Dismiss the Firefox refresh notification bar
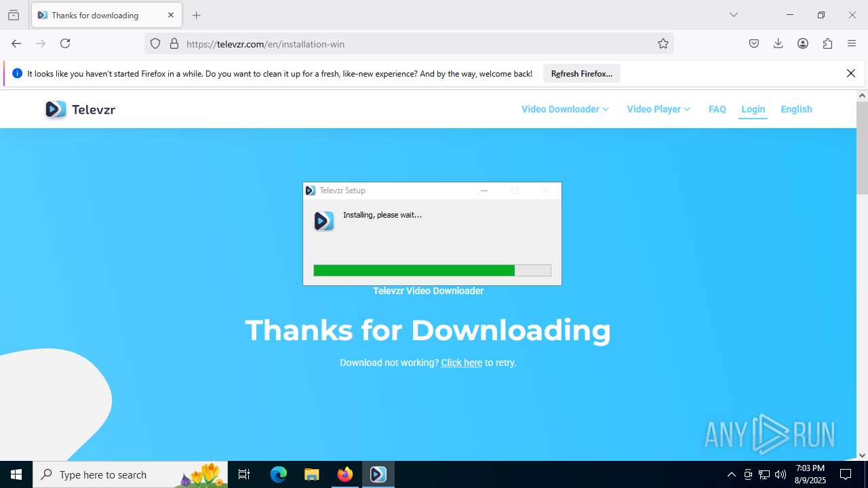Viewport: 868px width, 488px height. click(851, 73)
